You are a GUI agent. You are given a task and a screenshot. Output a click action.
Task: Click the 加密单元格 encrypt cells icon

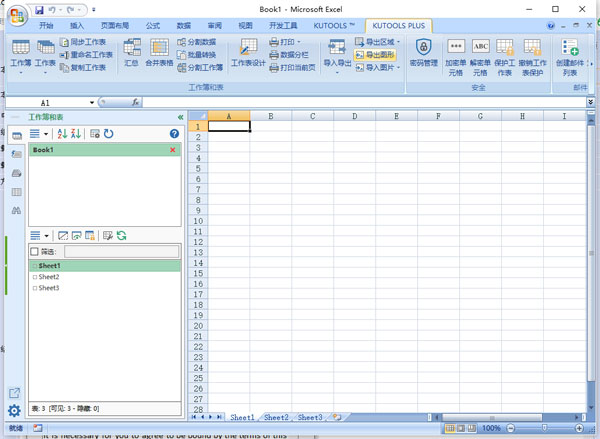455,53
